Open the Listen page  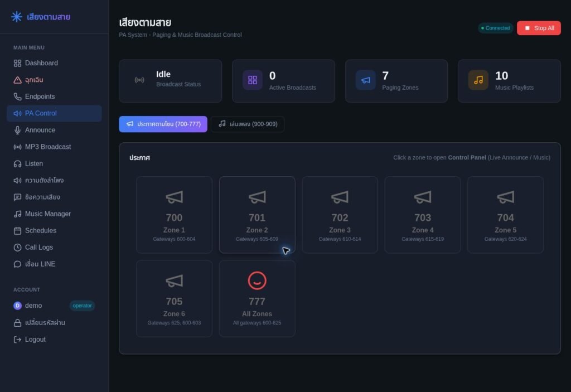[54, 164]
